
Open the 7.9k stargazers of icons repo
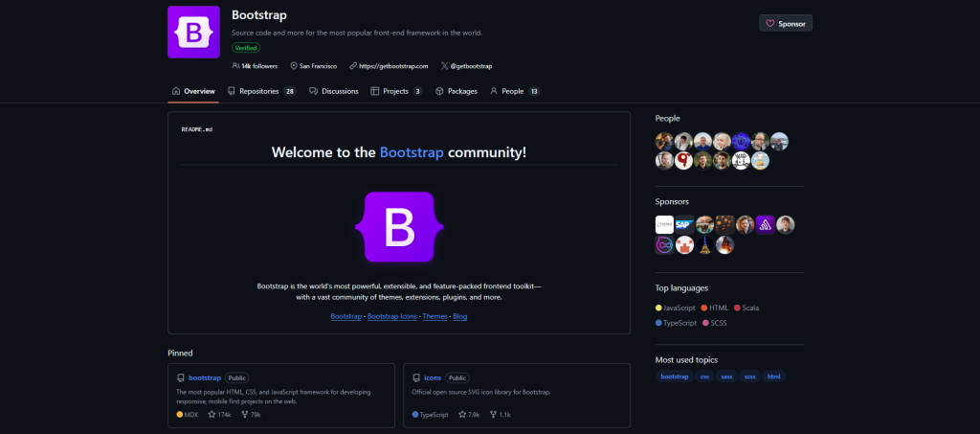(469, 414)
